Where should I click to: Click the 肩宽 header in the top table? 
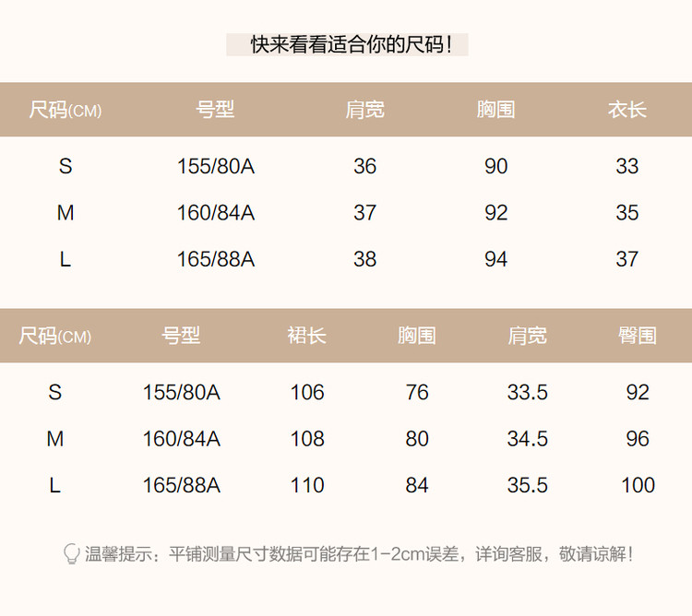(x=364, y=110)
